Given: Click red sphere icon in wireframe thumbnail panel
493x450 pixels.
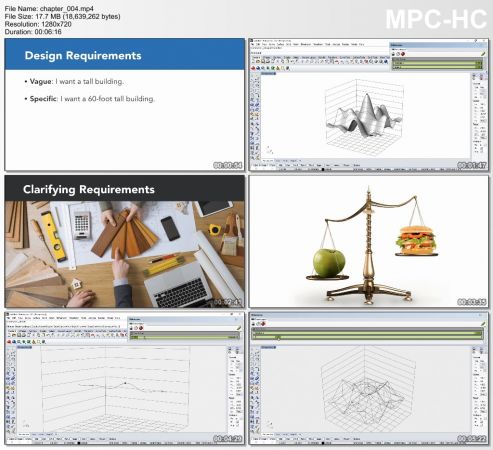Looking at the screenshot, I should coord(263,324).
